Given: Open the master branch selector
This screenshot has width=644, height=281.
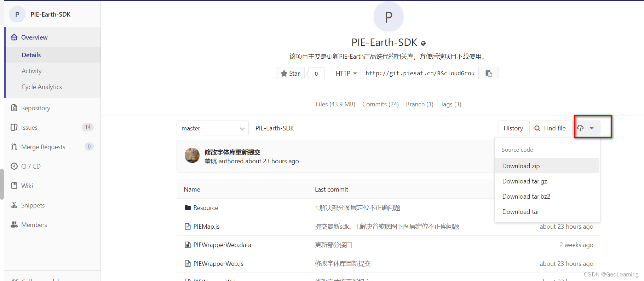Looking at the screenshot, I should 213,128.
